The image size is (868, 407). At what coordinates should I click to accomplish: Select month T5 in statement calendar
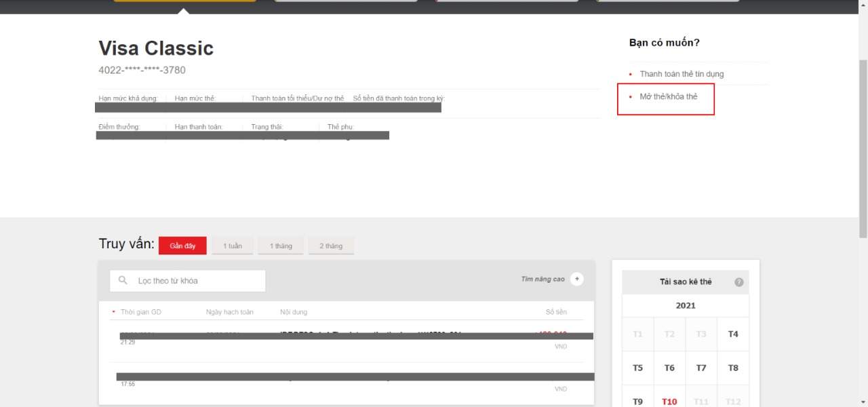pyautogui.click(x=637, y=368)
